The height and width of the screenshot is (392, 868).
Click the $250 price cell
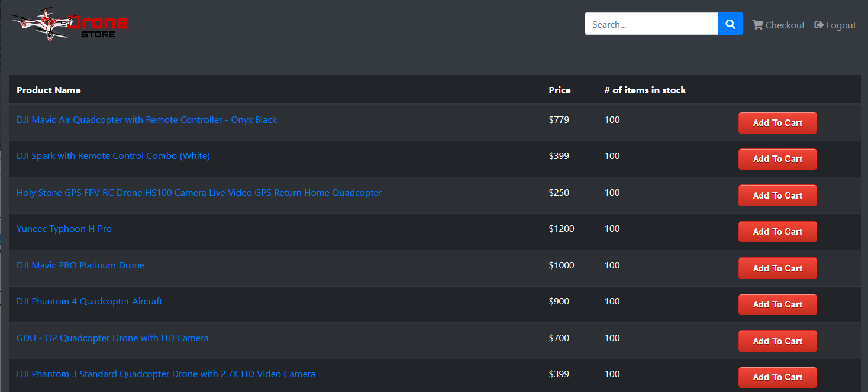[559, 193]
